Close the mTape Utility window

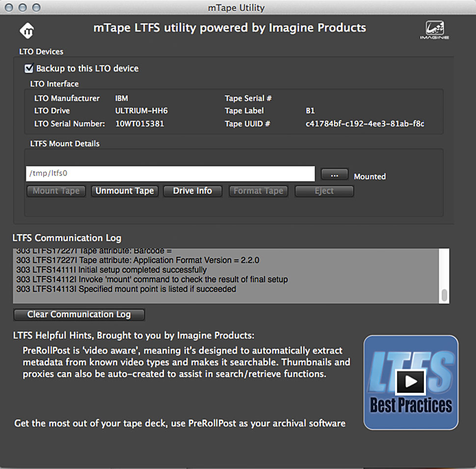tap(9, 7)
